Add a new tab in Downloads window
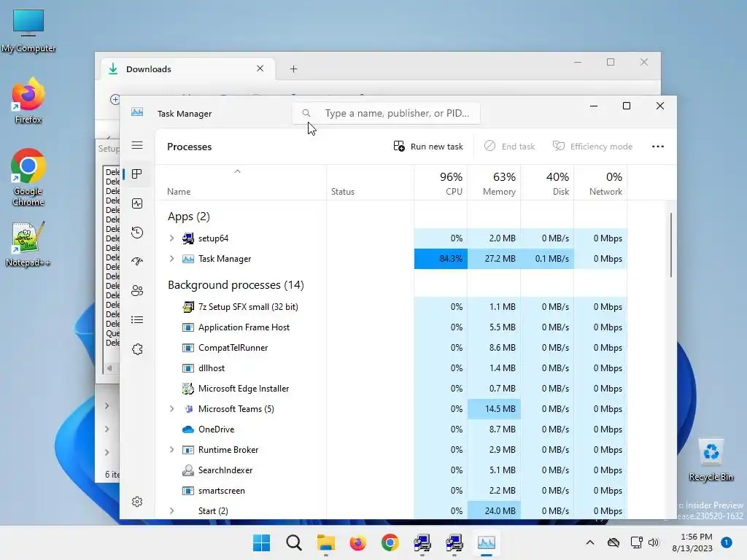Viewport: 747px width, 560px height. (x=293, y=69)
